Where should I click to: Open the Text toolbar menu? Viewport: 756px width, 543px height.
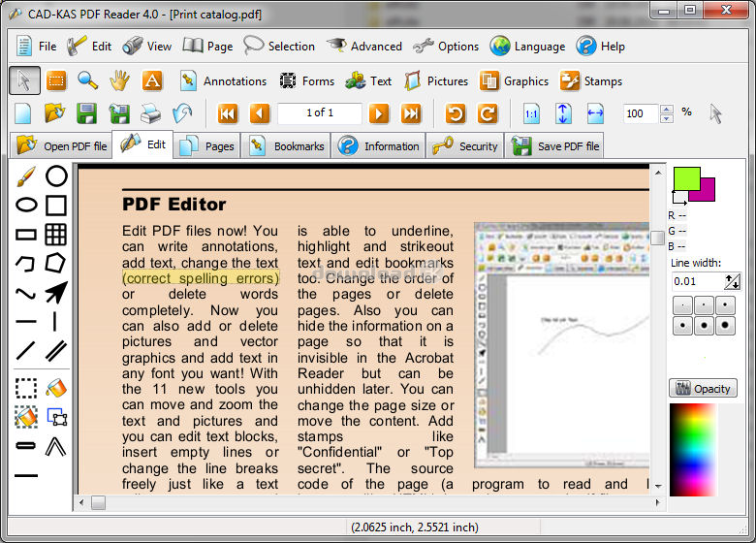point(368,81)
